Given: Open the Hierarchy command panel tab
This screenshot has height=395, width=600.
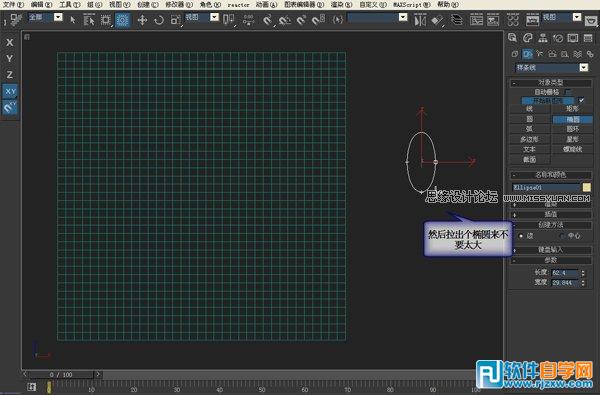Looking at the screenshot, I should [x=543, y=38].
